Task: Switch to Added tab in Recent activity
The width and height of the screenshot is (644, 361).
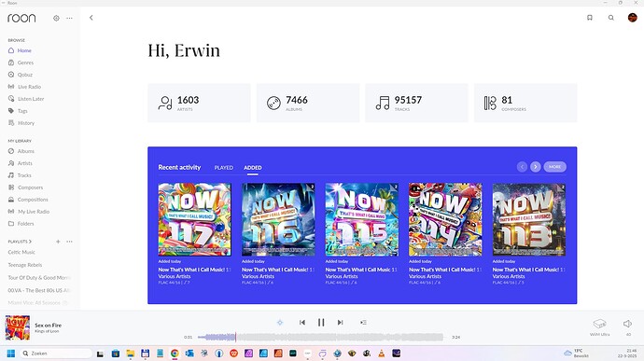Action: click(x=253, y=168)
